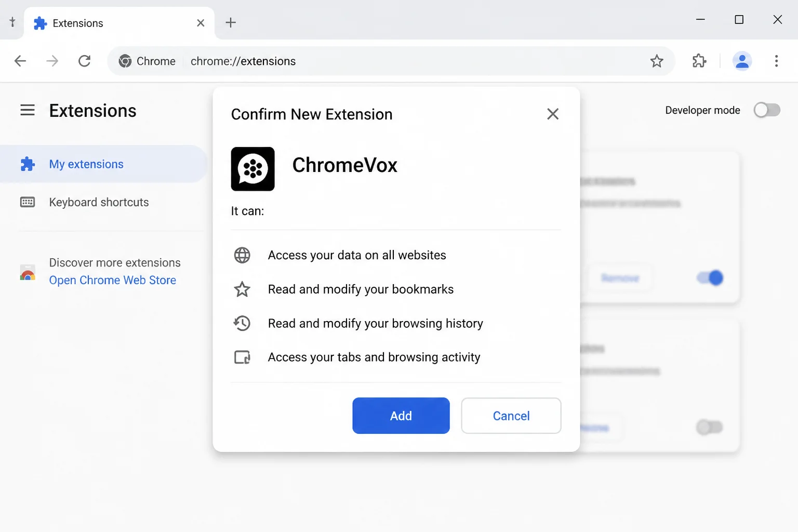798x532 pixels.
Task: Click 'Read and modify your bookmarks' text
Action: point(361,289)
